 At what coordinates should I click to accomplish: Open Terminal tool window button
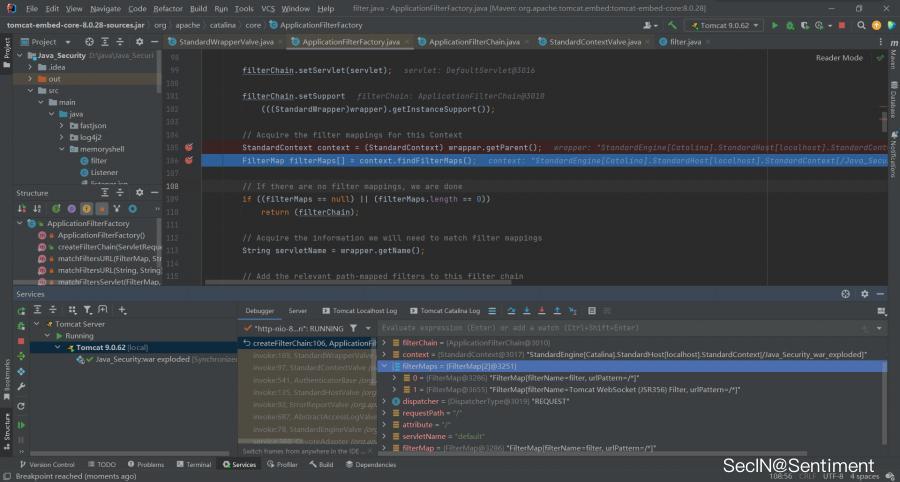click(x=193, y=465)
